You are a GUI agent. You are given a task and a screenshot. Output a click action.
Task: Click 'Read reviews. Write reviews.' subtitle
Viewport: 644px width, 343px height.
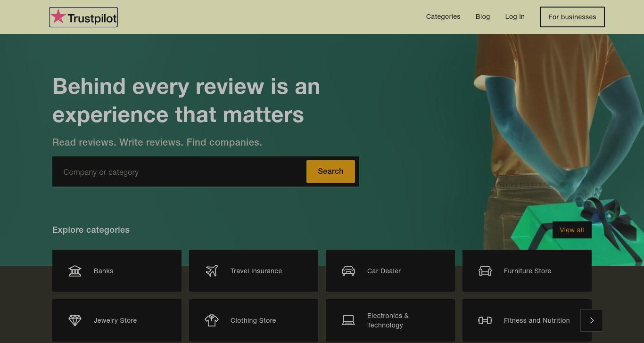(x=157, y=142)
